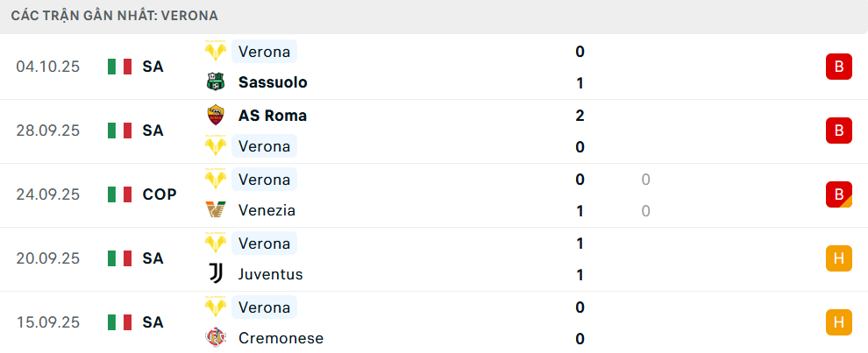Click Verona crest in the Sassuolo match

click(216, 51)
